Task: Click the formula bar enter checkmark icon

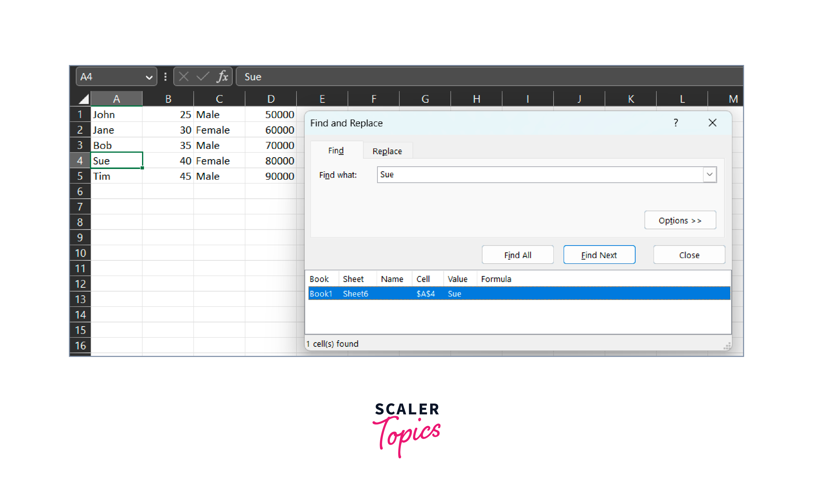Action: point(203,77)
